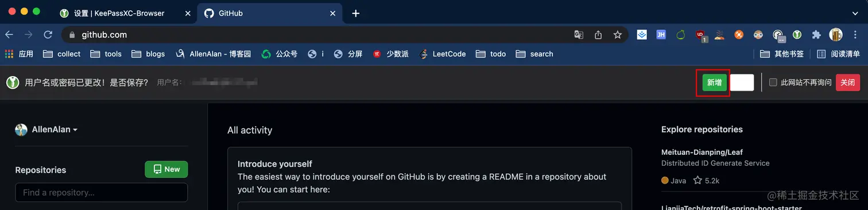This screenshot has height=210, width=868.
Task: Star the Leaf repository via 5.2k star icon
Action: click(698, 180)
